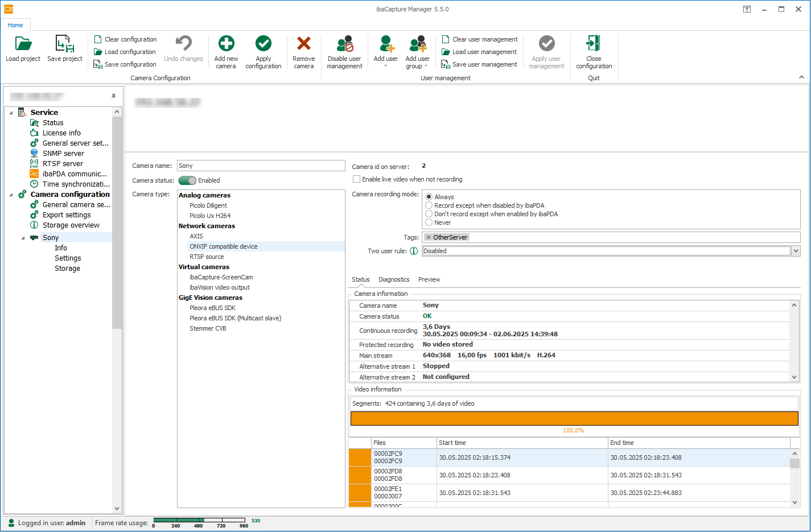Click the Save project icon
Screen dimensions: 811x532
click(x=65, y=44)
